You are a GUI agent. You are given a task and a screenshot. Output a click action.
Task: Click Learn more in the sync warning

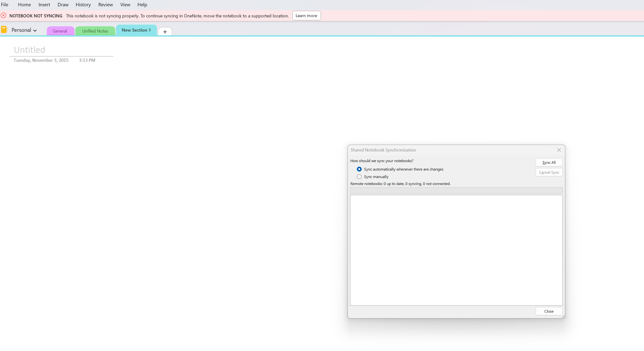[306, 15]
